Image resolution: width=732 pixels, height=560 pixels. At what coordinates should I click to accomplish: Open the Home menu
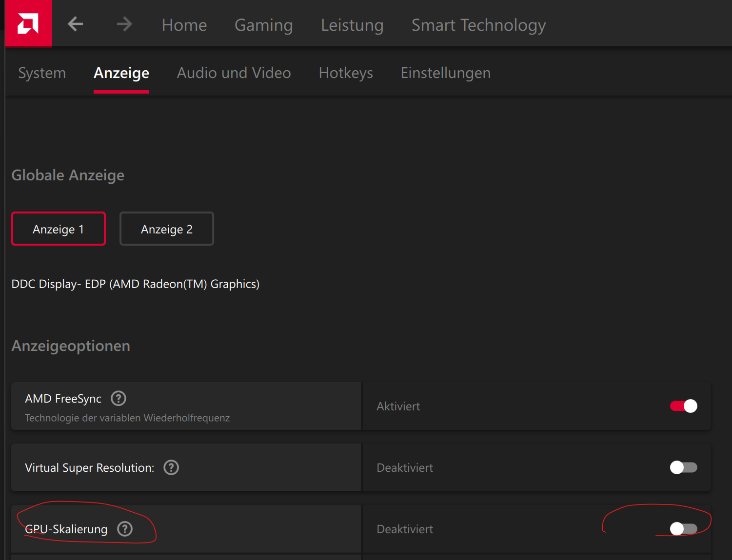[184, 25]
